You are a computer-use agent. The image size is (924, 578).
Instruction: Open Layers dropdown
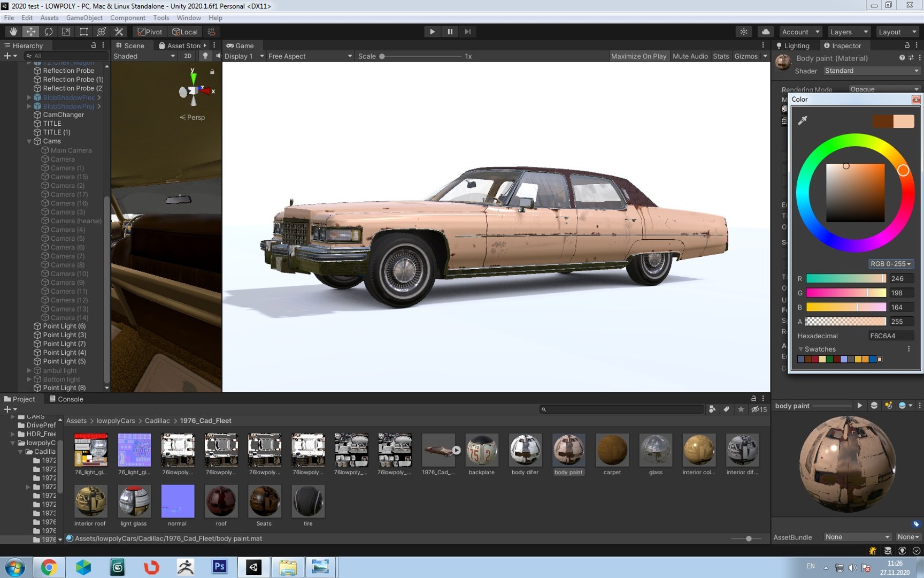(848, 32)
